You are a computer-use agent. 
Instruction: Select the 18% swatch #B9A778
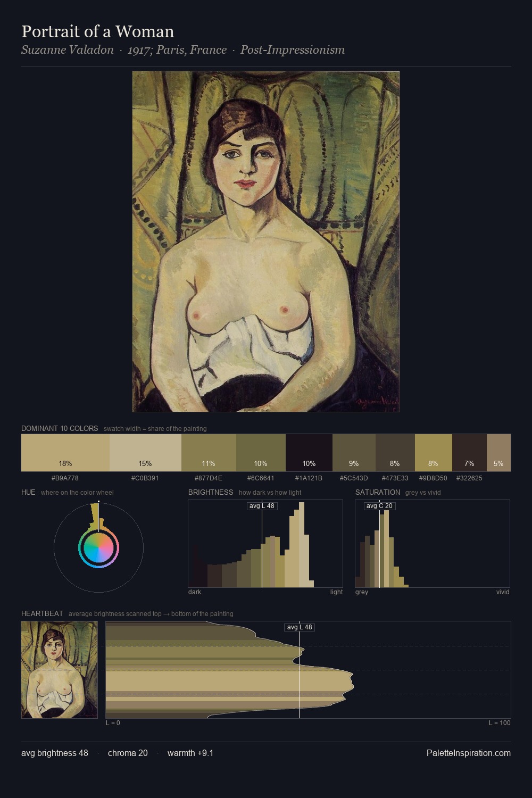point(65,453)
